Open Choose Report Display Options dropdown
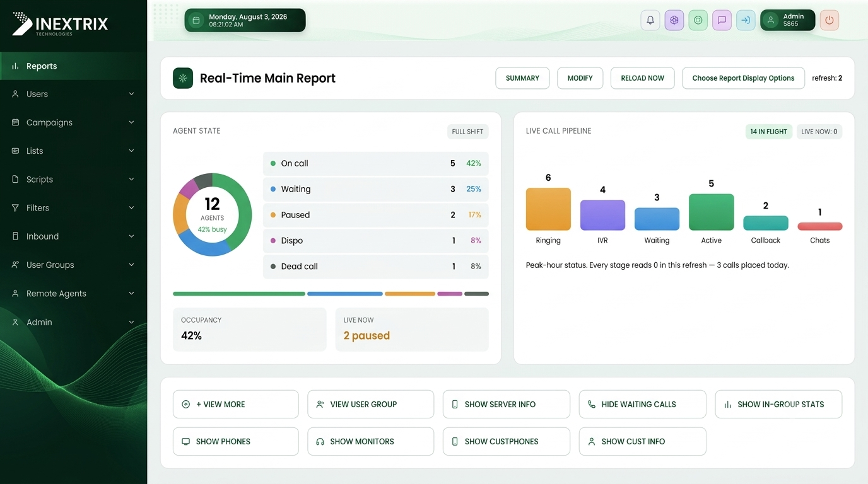Viewport: 868px width, 484px height. [743, 78]
